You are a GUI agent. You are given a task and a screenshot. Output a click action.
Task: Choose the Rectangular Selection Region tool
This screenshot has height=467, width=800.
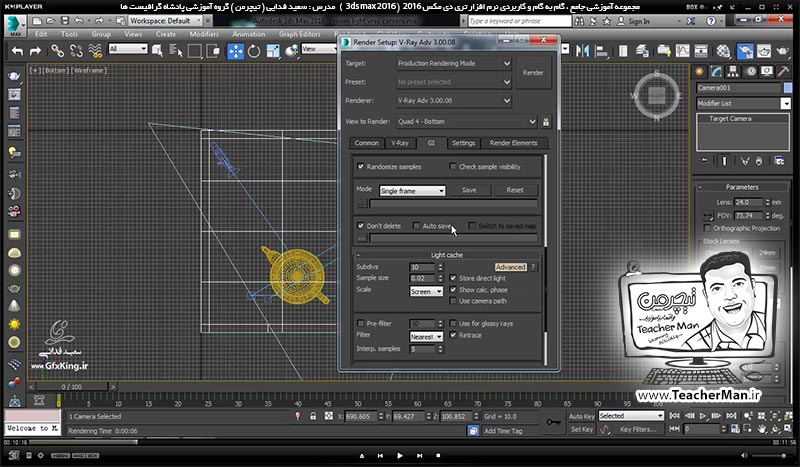(x=194, y=51)
